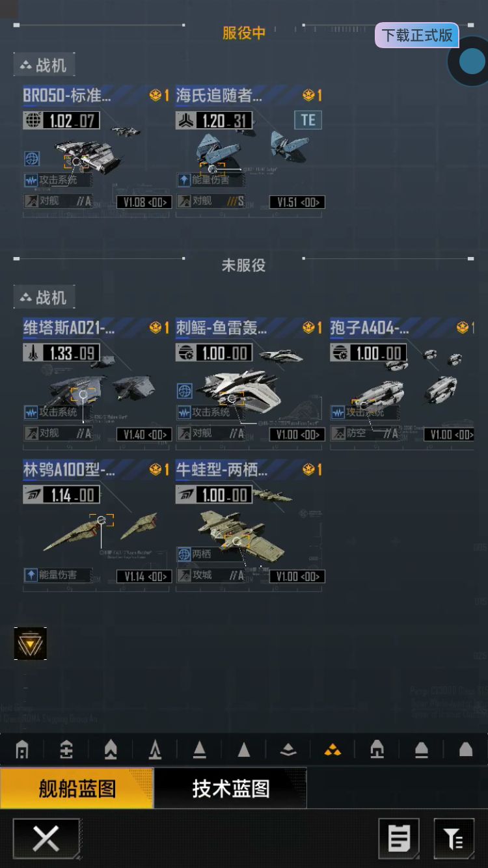Tap the blue floating circle button
The image size is (488, 868).
point(472,62)
